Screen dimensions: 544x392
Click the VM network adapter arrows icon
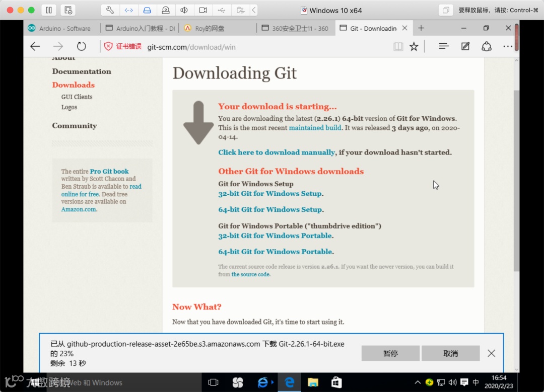pyautogui.click(x=129, y=10)
